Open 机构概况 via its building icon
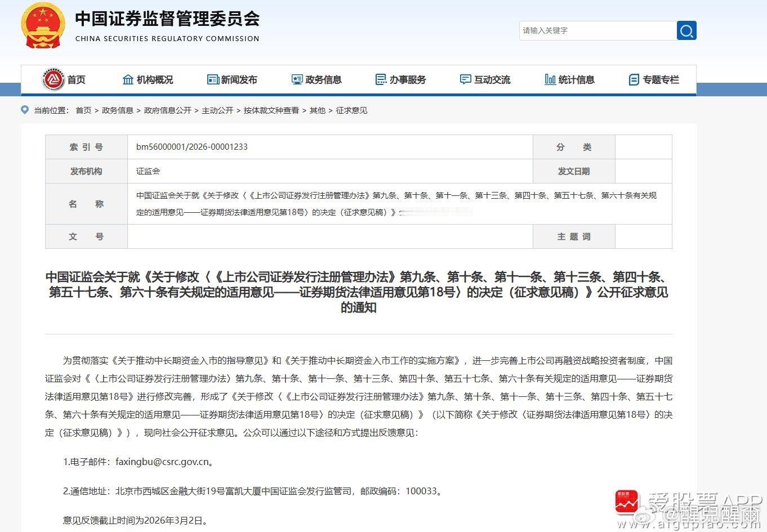The height and width of the screenshot is (532, 767). click(x=127, y=79)
